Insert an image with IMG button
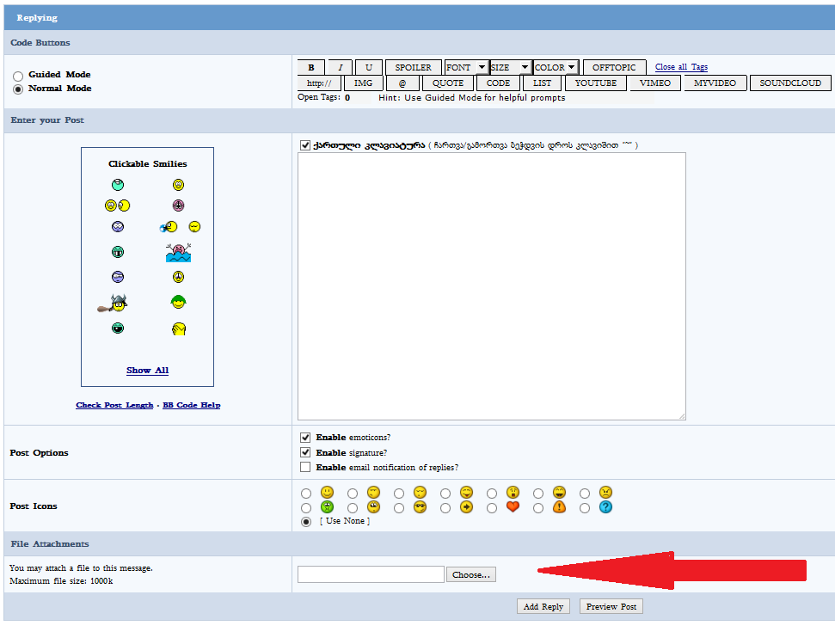 pos(363,83)
